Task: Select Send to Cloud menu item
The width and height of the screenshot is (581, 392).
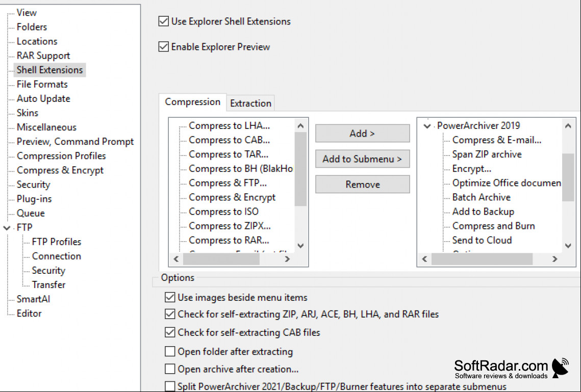Action: coord(482,240)
